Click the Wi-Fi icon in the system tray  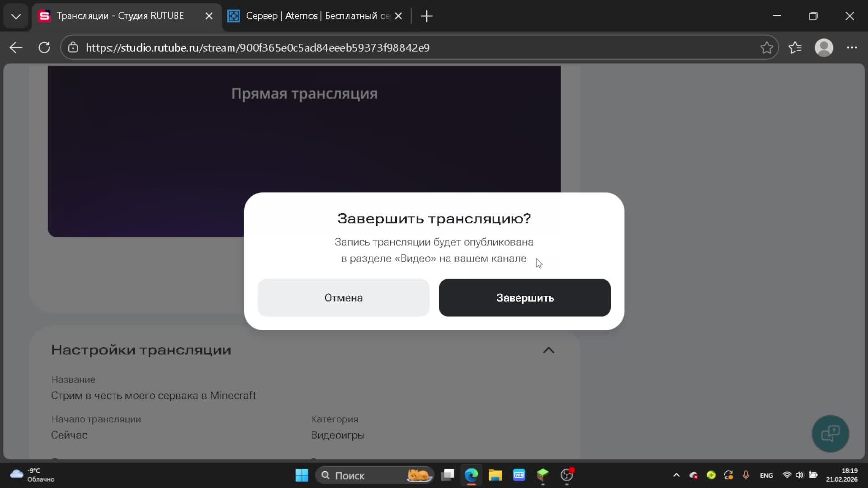click(x=786, y=475)
